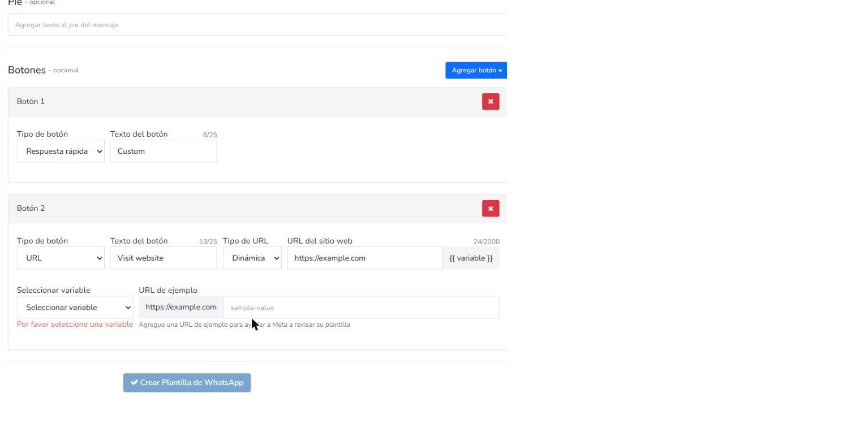The width and height of the screenshot is (868, 424).
Task: Open Tipo de botón dropdown showing Respuesta rápida
Action: 61,151
